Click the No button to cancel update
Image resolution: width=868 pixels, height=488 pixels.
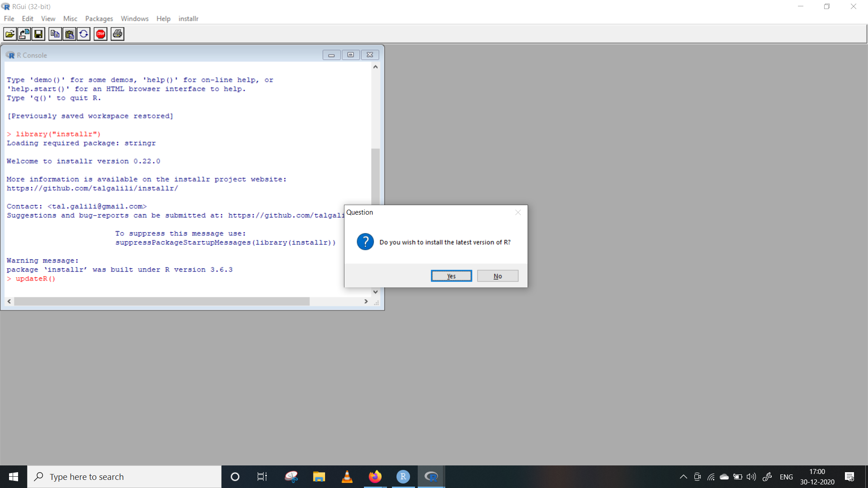coord(496,275)
